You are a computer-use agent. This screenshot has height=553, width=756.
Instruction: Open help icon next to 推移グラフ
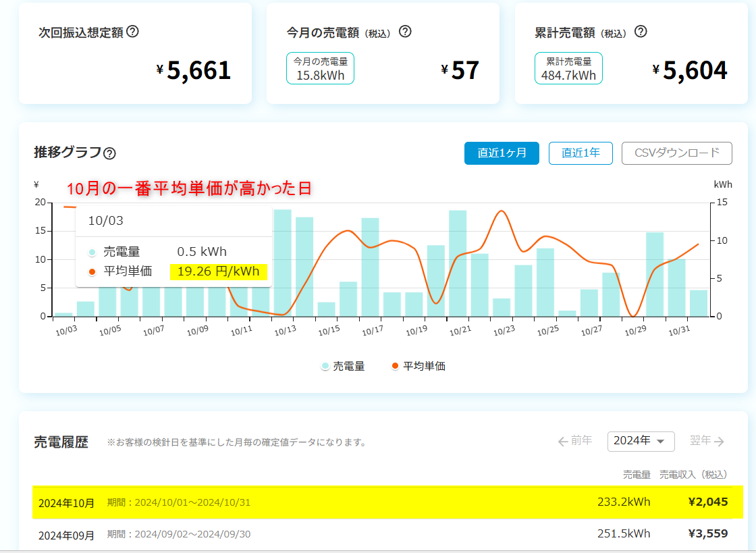109,153
